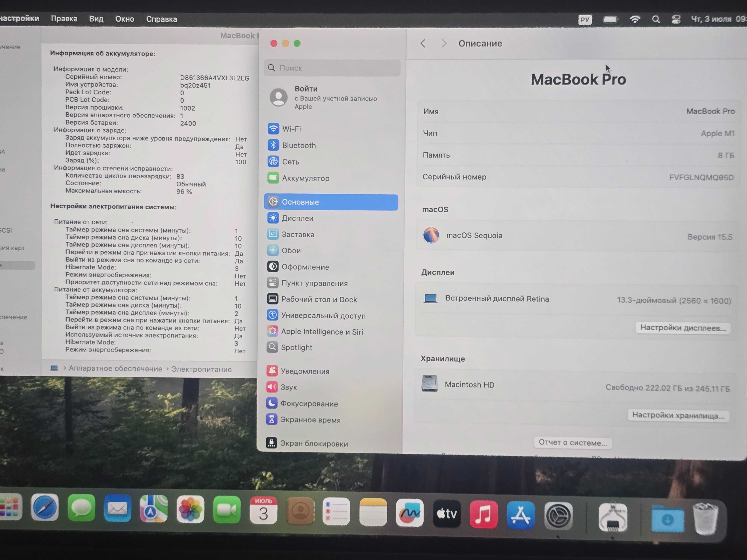Open Messages app in Dock

(x=81, y=508)
